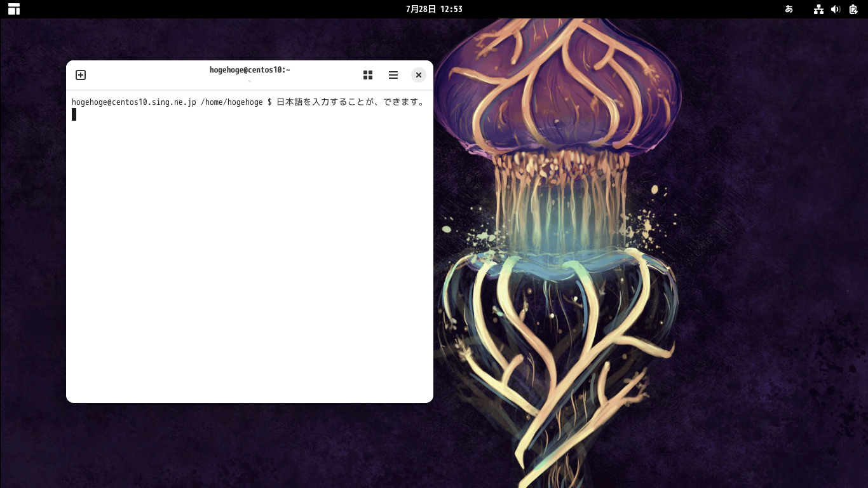Click the terminal title hogehoge@centos10:~
Screen dimensions: 868x488
[250, 70]
